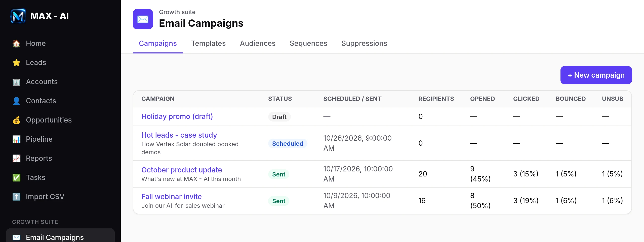
Task: Open the Holiday promo (draft) campaign
Action: click(177, 116)
